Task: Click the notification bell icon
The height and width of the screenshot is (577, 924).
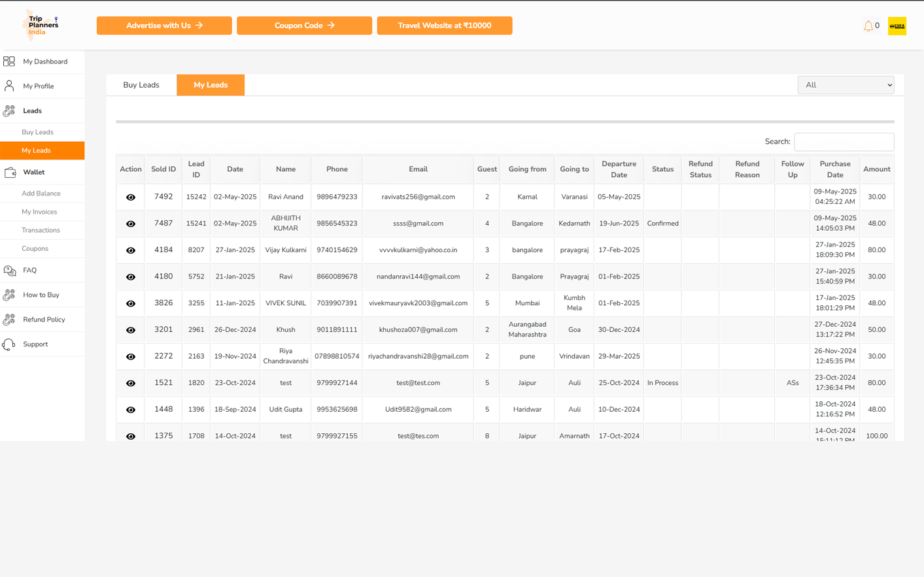Action: (x=868, y=26)
